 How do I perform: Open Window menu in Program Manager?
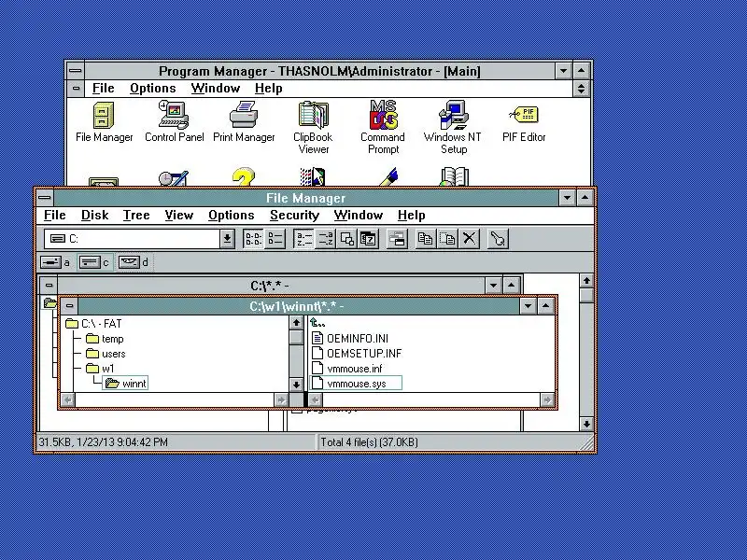216,89
